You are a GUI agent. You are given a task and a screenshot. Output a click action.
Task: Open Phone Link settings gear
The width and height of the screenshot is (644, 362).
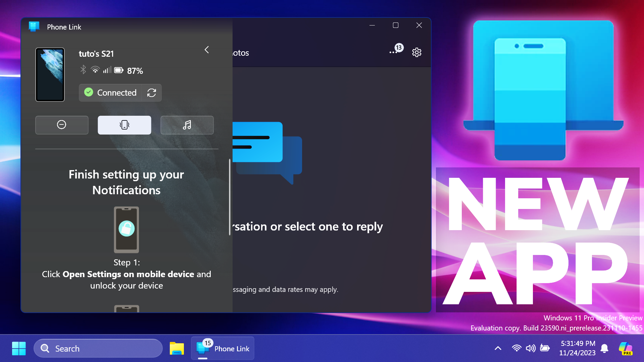click(416, 52)
